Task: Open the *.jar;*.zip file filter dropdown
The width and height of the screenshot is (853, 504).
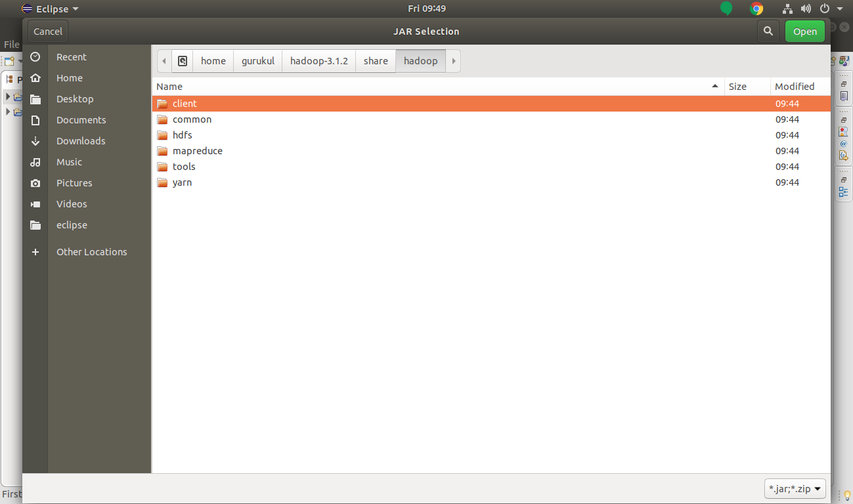Action: [795, 488]
